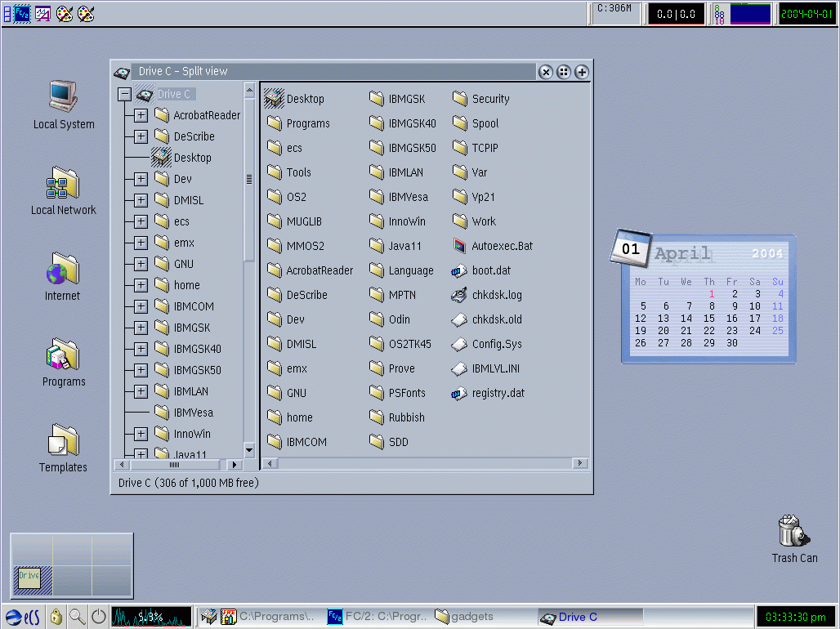
Task: Expand the GNU folder in tree
Action: [141, 264]
